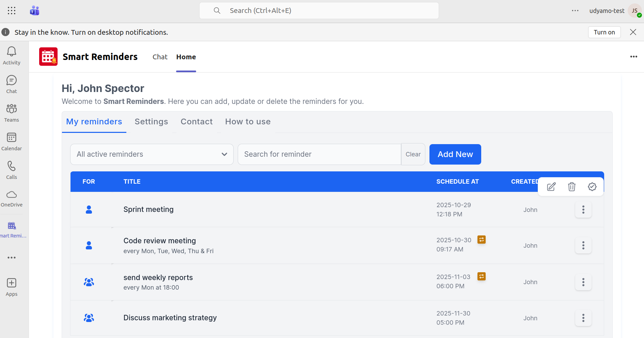The image size is (644, 338).
Task: Click recurring icon on Code review meeting
Action: [481, 240]
